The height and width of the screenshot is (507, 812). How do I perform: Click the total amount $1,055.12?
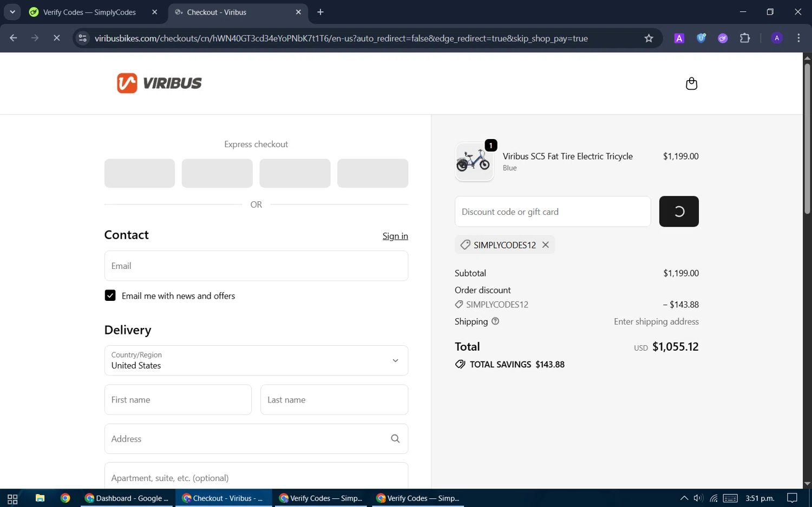(x=676, y=347)
